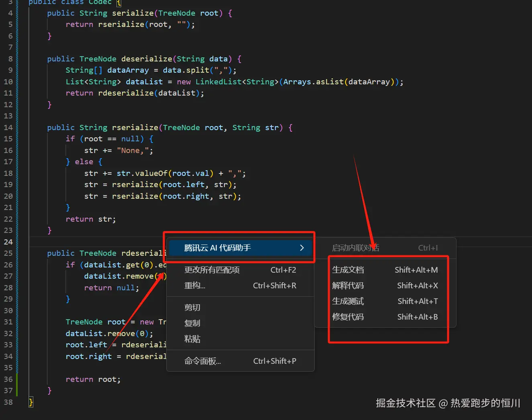This screenshot has height=420, width=532.
Task: Click the else keyword on line 17
Action: (84, 161)
